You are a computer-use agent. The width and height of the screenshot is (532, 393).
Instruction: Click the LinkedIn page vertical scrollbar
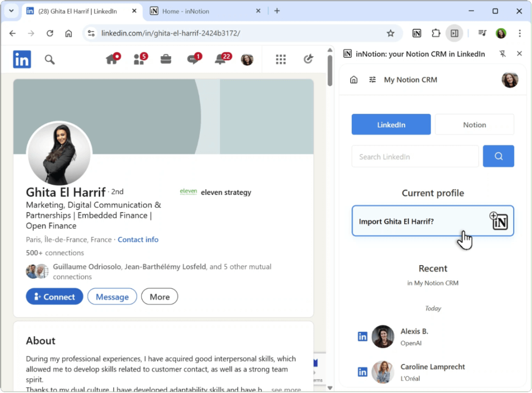click(x=330, y=70)
